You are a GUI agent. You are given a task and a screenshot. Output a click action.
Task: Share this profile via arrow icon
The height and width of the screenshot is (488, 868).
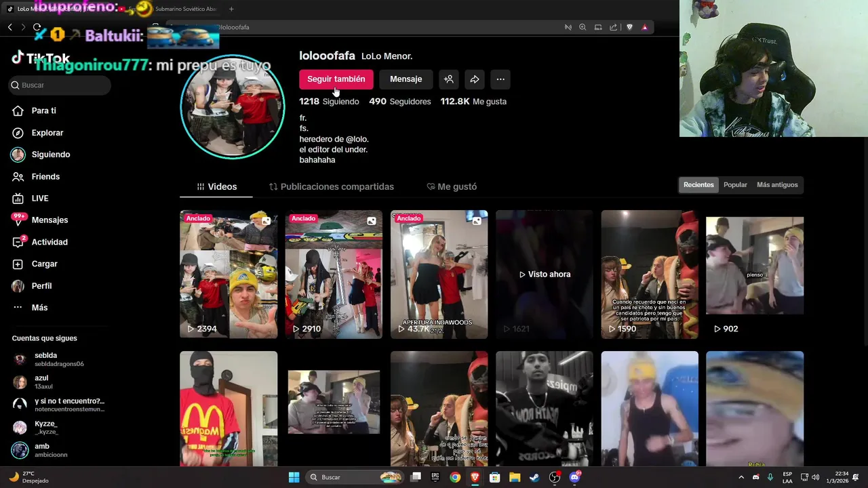(475, 79)
